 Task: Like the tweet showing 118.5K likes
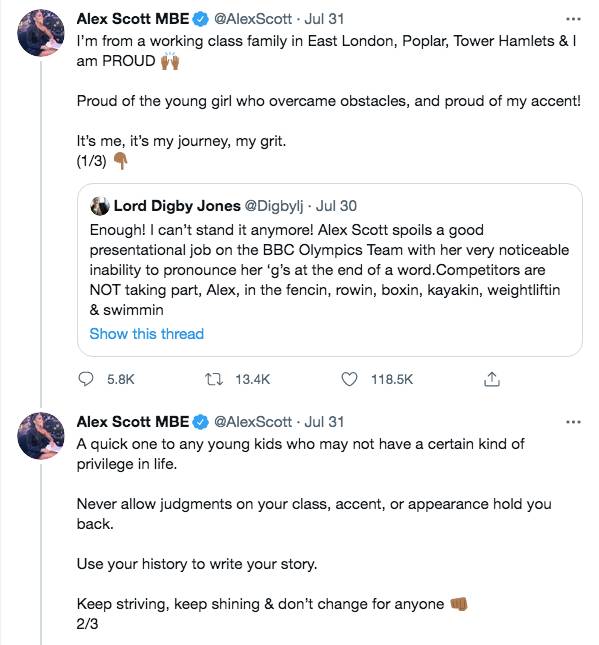point(350,379)
